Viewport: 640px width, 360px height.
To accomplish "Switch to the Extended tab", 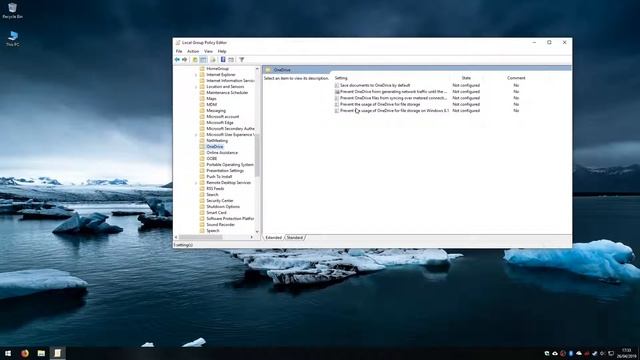I will point(273,238).
